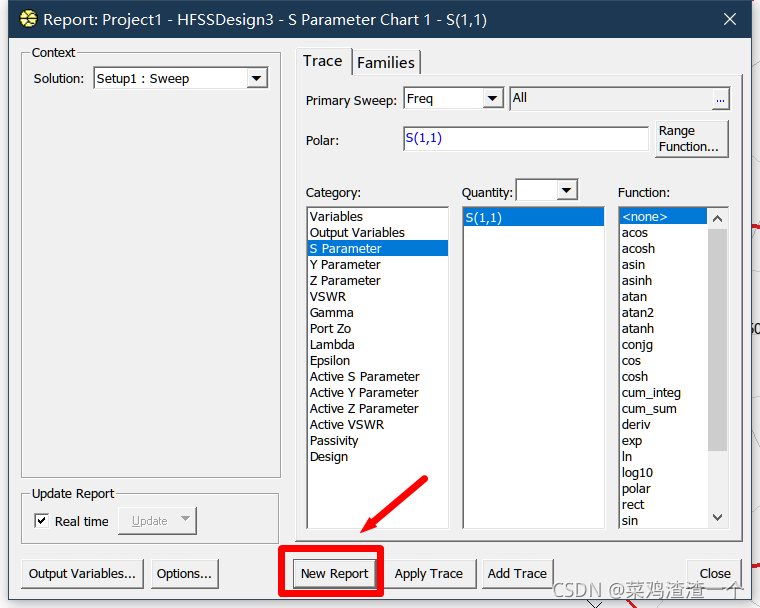Switch to the Trace tab

pyautogui.click(x=323, y=61)
